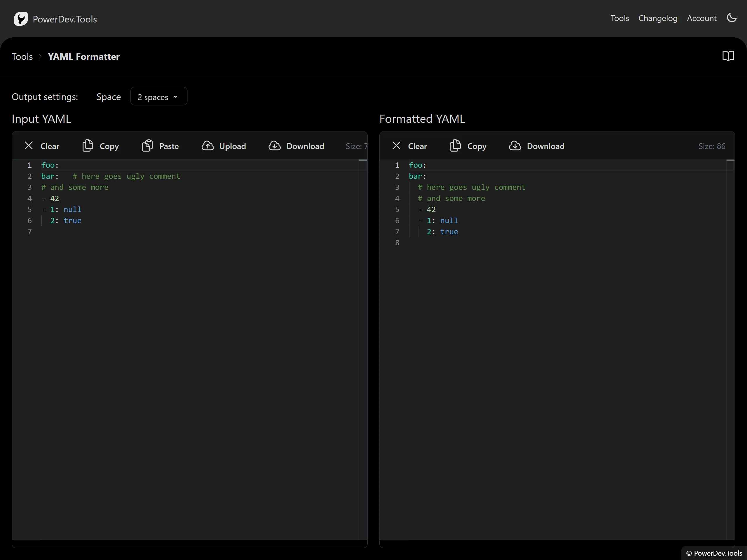Paste clipboard into Input YAML
This screenshot has width=747, height=560.
click(x=160, y=146)
